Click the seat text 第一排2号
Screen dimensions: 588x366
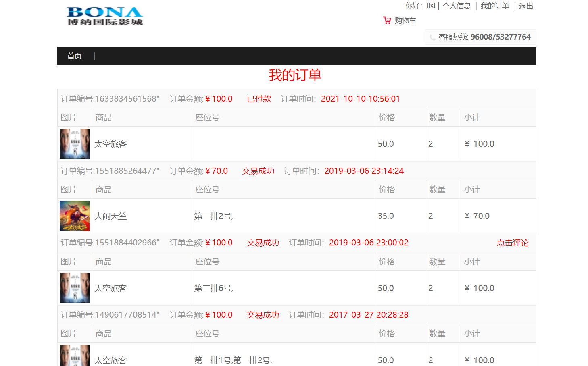[x=213, y=216]
